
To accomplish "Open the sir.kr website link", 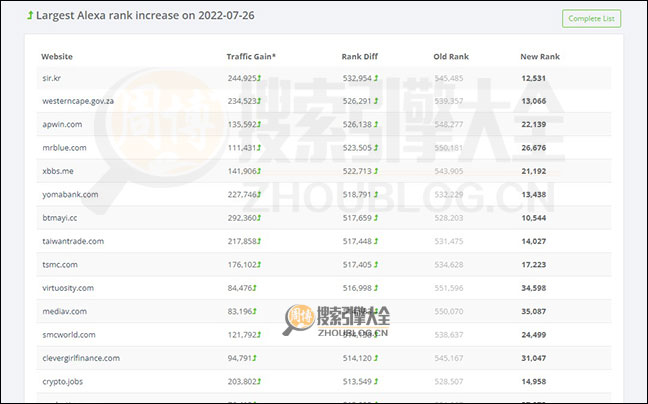I will pyautogui.click(x=52, y=78).
